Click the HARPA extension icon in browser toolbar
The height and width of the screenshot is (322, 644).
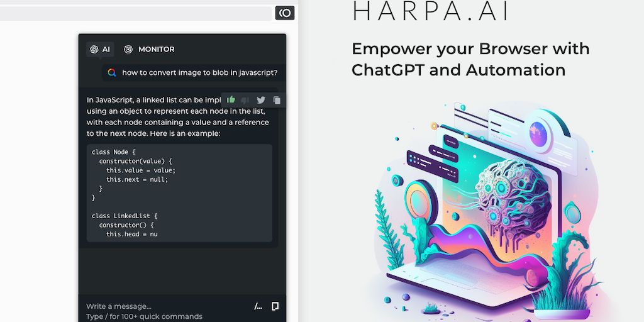click(284, 13)
